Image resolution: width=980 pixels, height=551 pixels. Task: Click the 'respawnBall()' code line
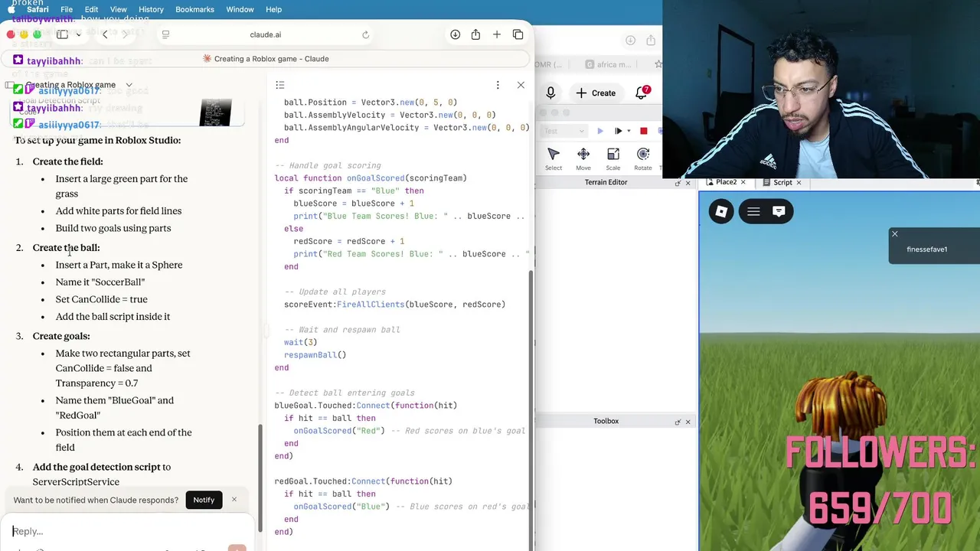click(x=315, y=355)
